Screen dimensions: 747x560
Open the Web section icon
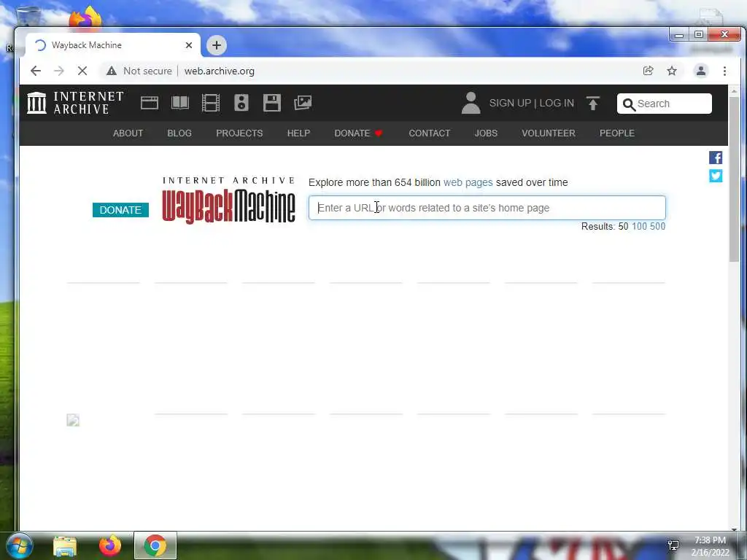(149, 103)
